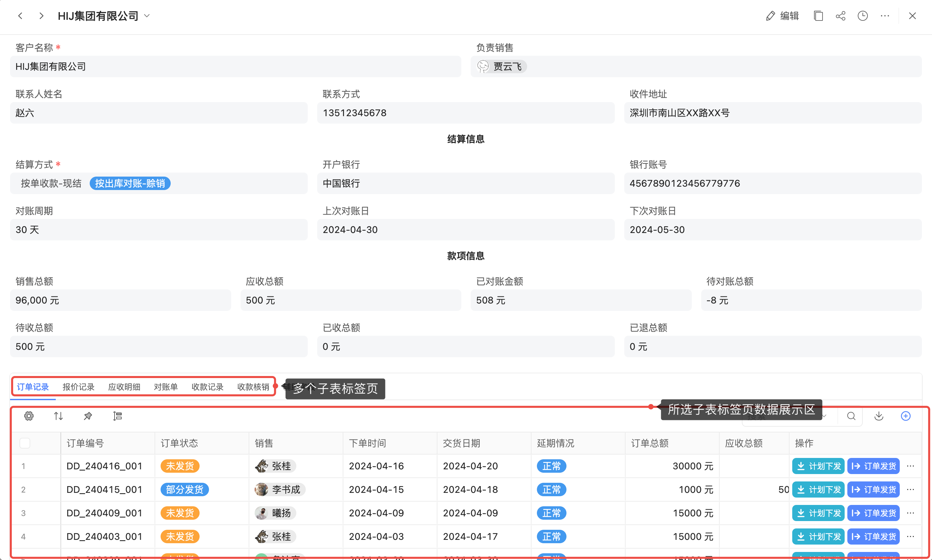932x560 pixels.
Task: Click the 贾云飞 salesperson chip
Action: 502,66
